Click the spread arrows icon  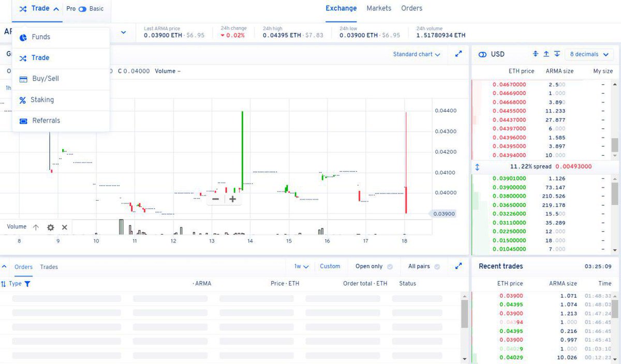pyautogui.click(x=477, y=167)
